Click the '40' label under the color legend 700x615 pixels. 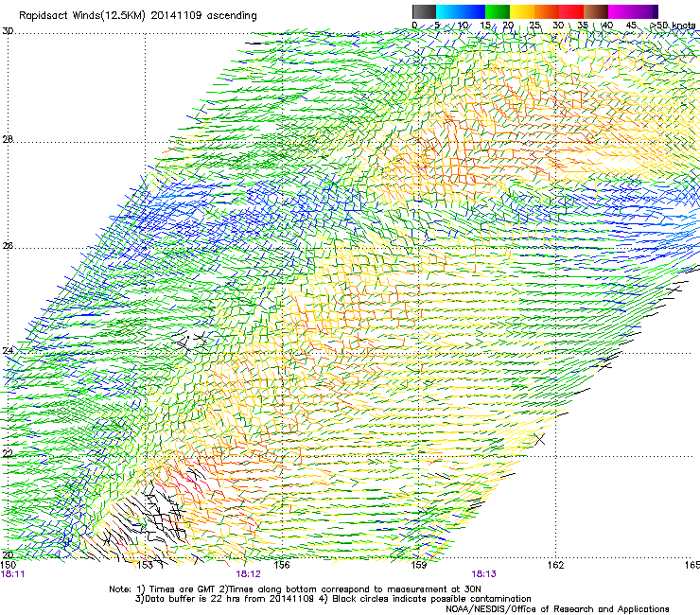[x=607, y=25]
